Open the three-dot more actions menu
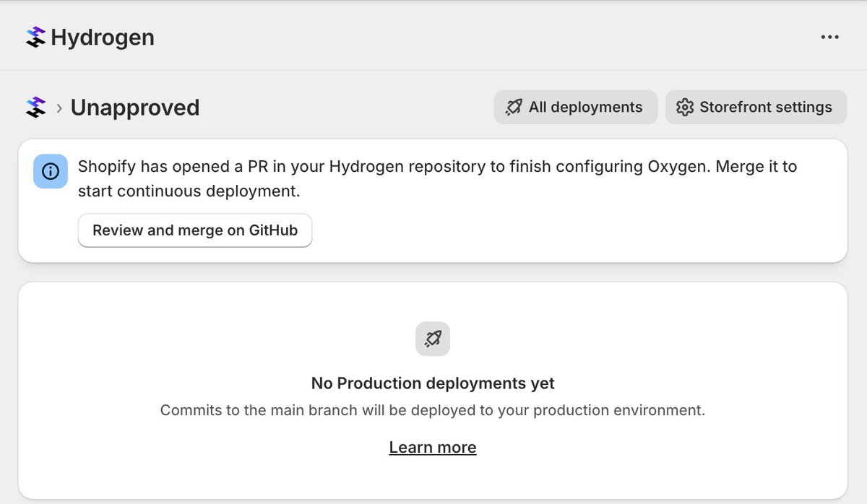The width and height of the screenshot is (867, 504). [829, 38]
